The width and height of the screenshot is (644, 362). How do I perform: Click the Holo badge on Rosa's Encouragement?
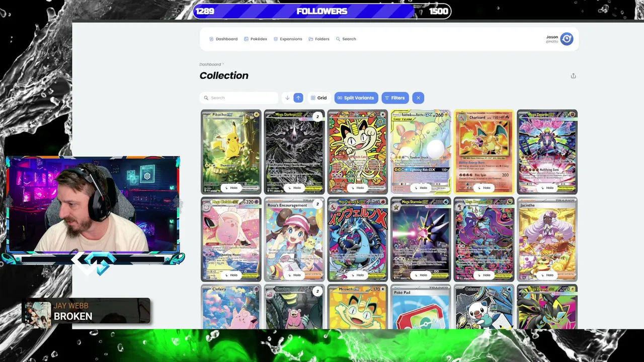tap(294, 275)
